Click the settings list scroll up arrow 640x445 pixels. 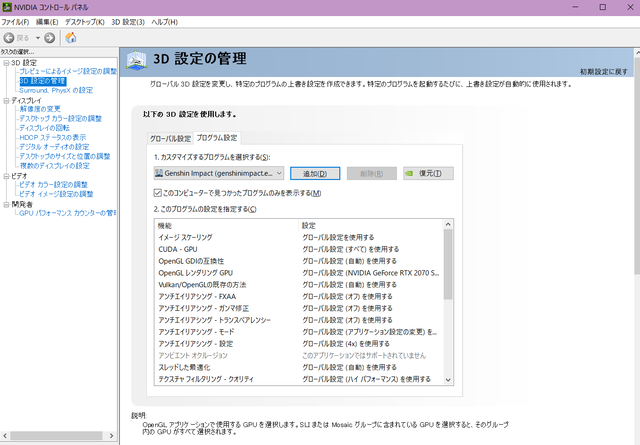click(x=448, y=224)
